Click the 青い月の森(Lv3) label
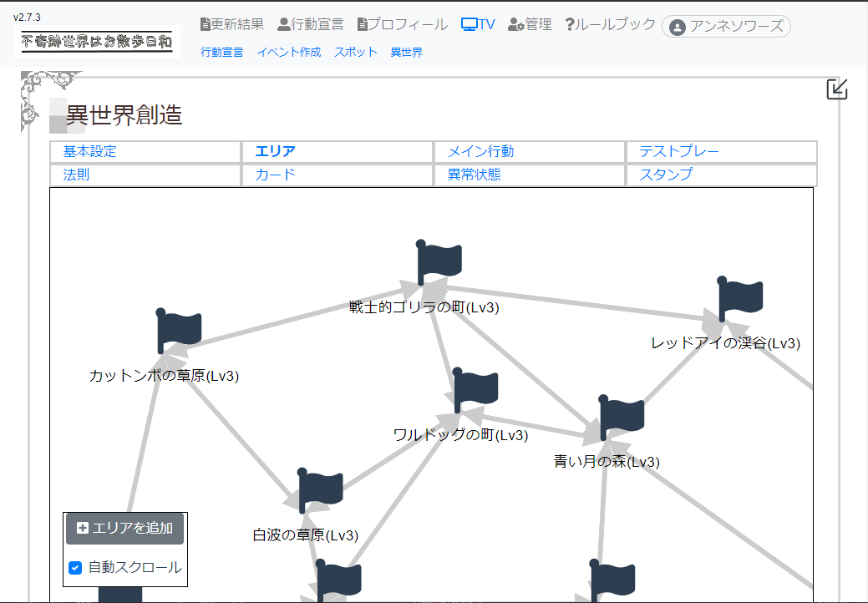Screen dimensions: 868x603 (607, 461)
